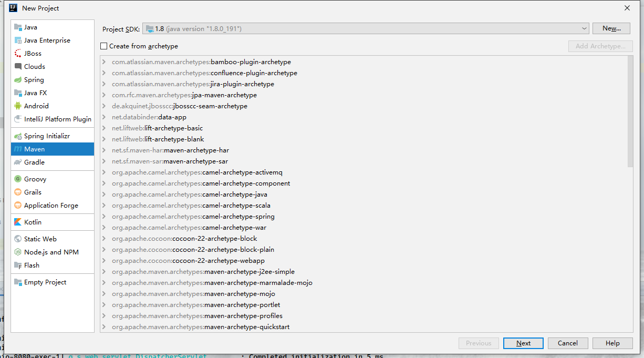This screenshot has width=644, height=358.
Task: Select maven-archetype-marmalade-mojo row
Action: click(363, 283)
